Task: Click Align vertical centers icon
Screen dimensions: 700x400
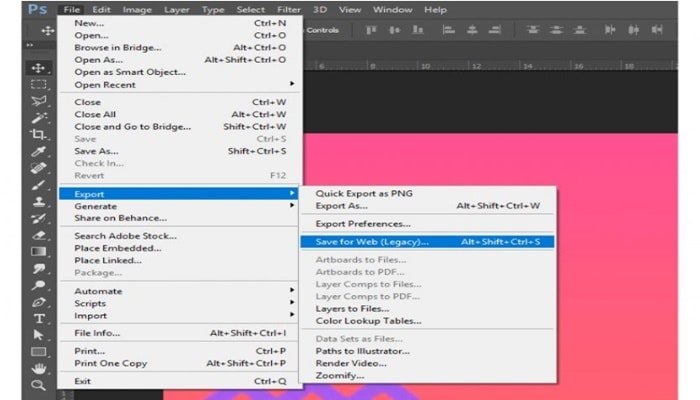Action: coord(394,30)
